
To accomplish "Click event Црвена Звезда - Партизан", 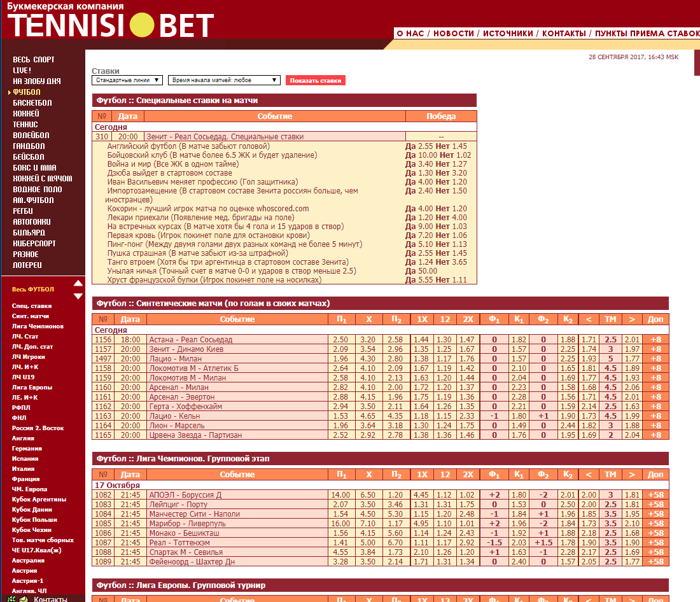I will click(195, 435).
